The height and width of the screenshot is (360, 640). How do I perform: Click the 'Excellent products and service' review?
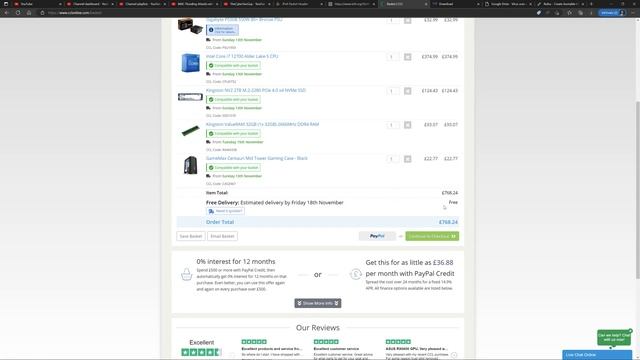tap(271, 349)
